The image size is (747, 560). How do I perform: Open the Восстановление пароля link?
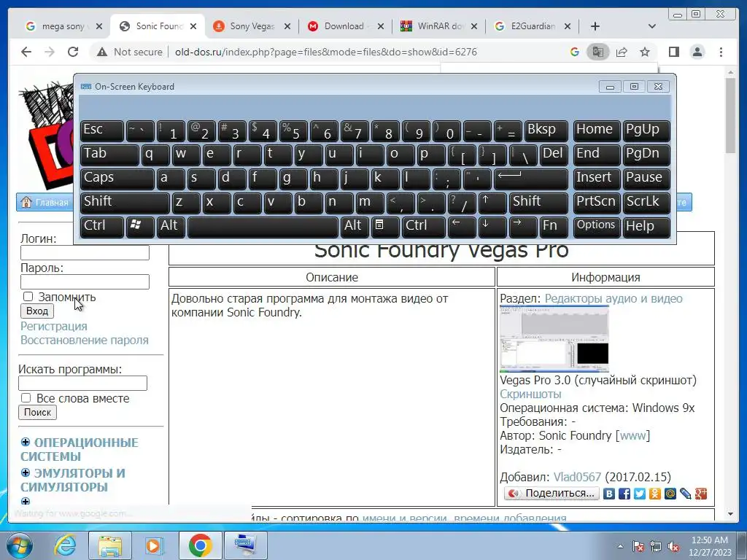click(x=85, y=340)
